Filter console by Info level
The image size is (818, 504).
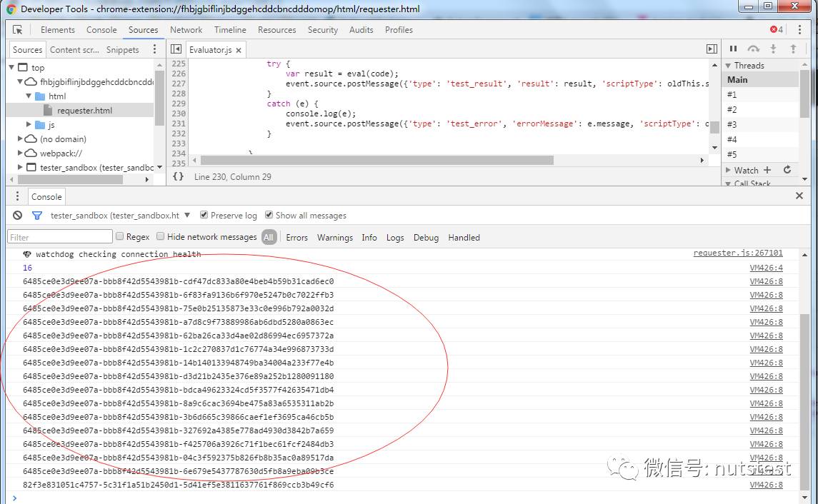click(x=369, y=237)
